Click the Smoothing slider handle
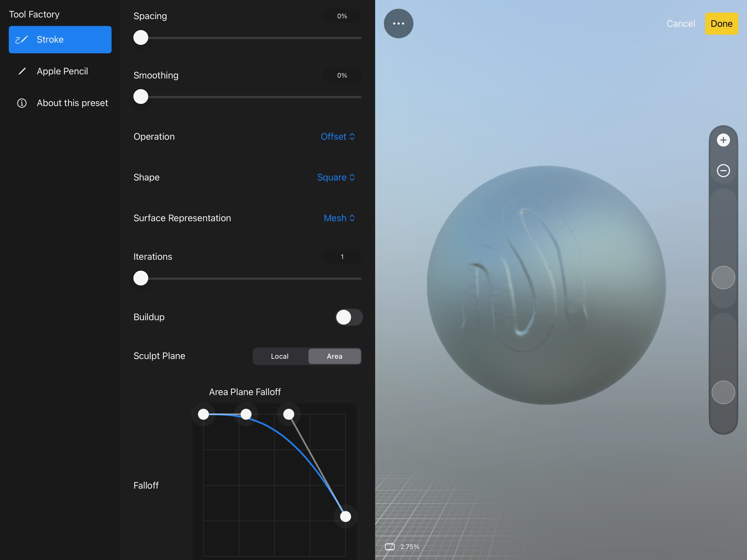747x560 pixels. point(141,97)
